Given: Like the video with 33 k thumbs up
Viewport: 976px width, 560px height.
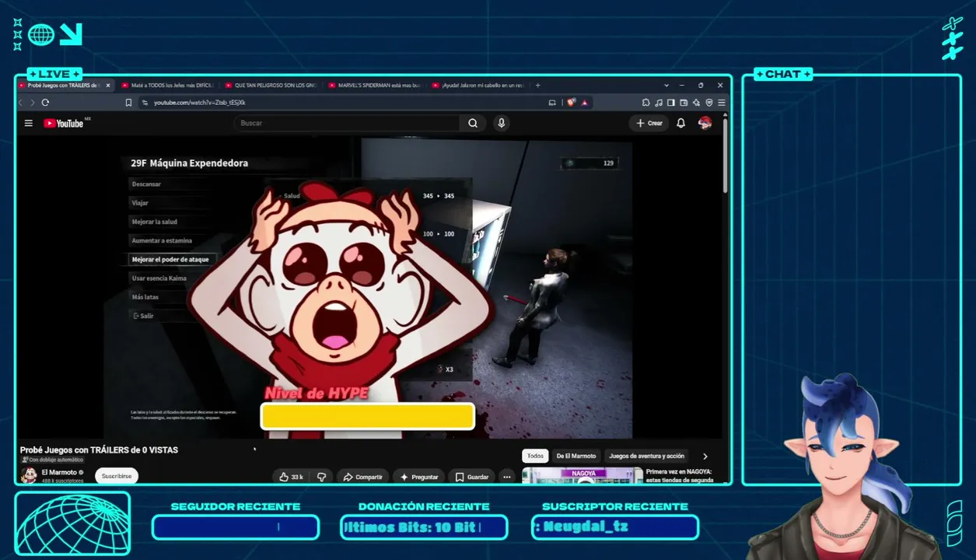Looking at the screenshot, I should 291,477.
